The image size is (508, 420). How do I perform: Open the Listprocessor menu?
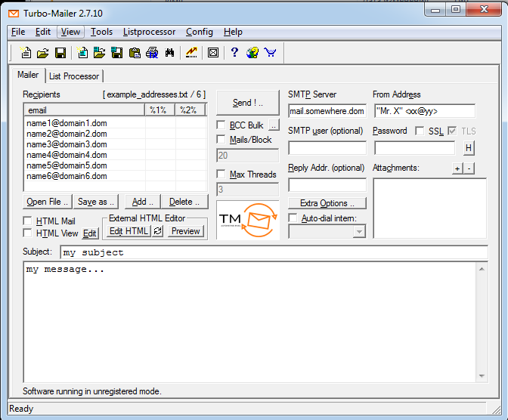click(149, 32)
